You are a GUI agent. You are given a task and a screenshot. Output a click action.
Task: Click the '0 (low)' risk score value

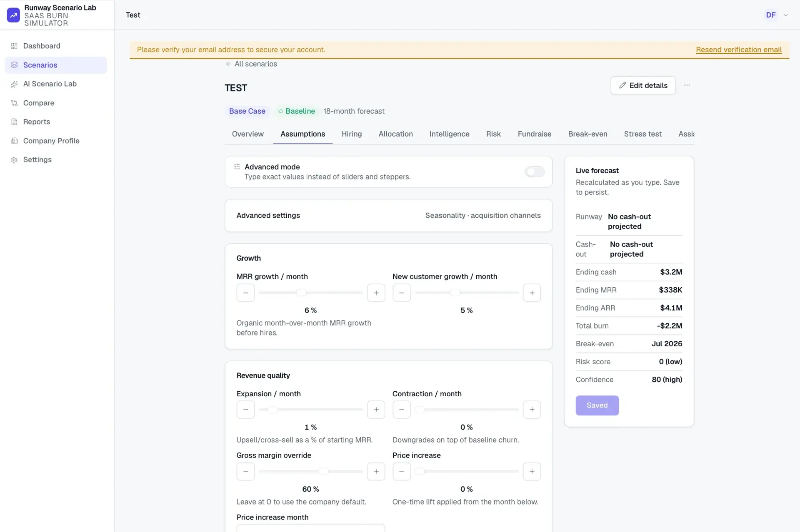tap(670, 362)
